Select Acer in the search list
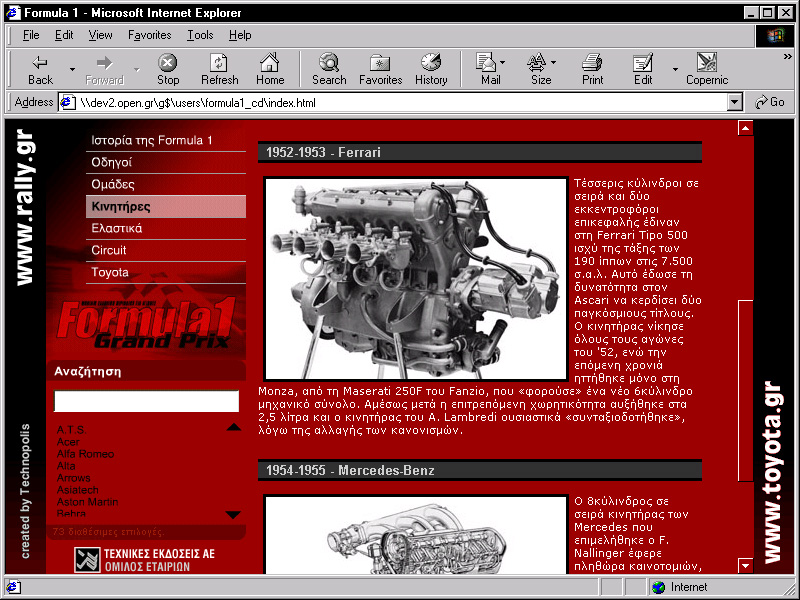 68,442
